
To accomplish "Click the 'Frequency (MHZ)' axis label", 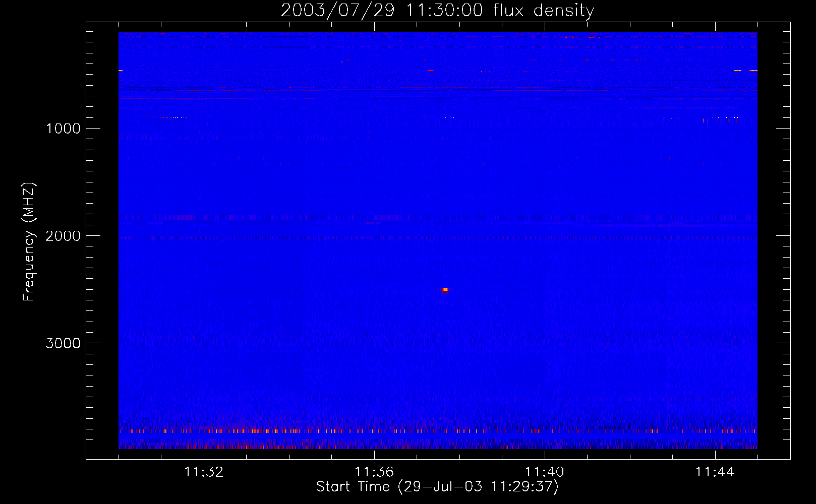I will (x=29, y=242).
